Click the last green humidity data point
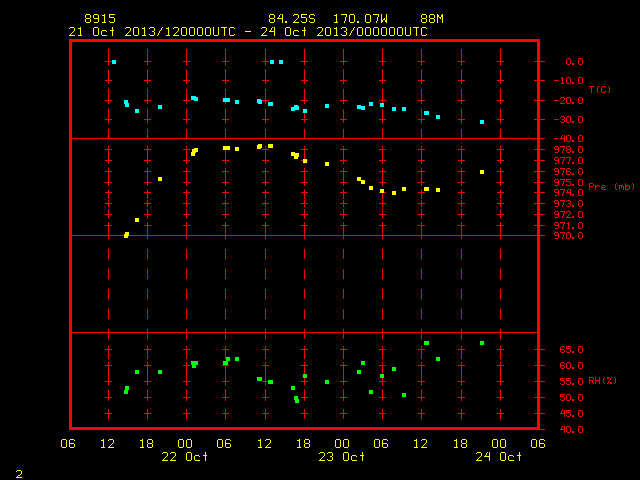This screenshot has height=480, width=640. click(x=482, y=343)
